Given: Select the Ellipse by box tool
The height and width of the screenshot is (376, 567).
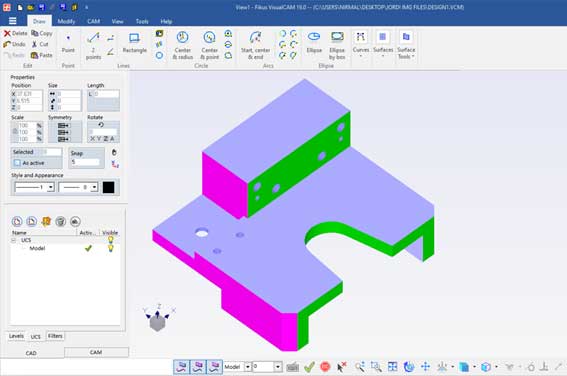Looking at the screenshot, I should point(337,46).
